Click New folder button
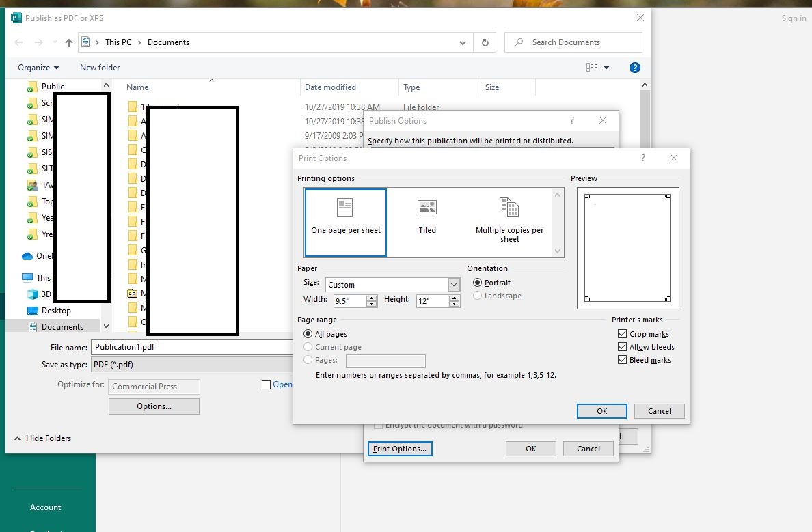The image size is (812, 532). tap(99, 68)
